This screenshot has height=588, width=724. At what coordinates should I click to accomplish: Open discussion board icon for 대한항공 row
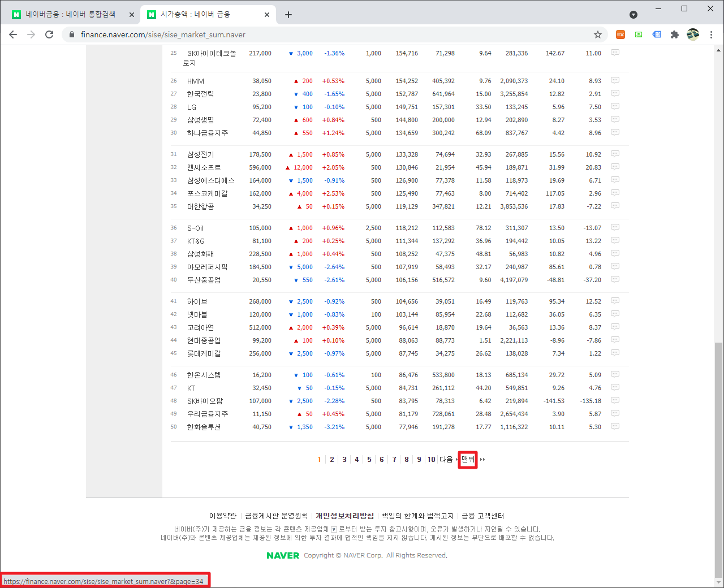(x=615, y=206)
